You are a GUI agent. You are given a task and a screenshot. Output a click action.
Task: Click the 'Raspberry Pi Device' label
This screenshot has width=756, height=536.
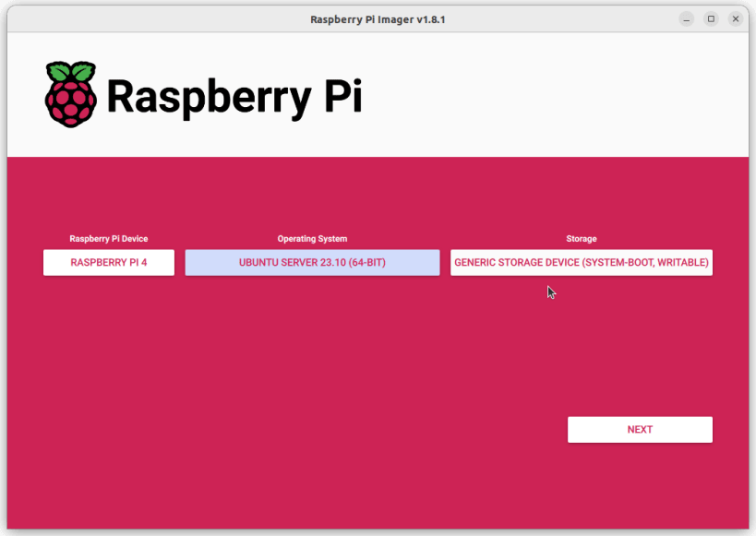coord(109,239)
